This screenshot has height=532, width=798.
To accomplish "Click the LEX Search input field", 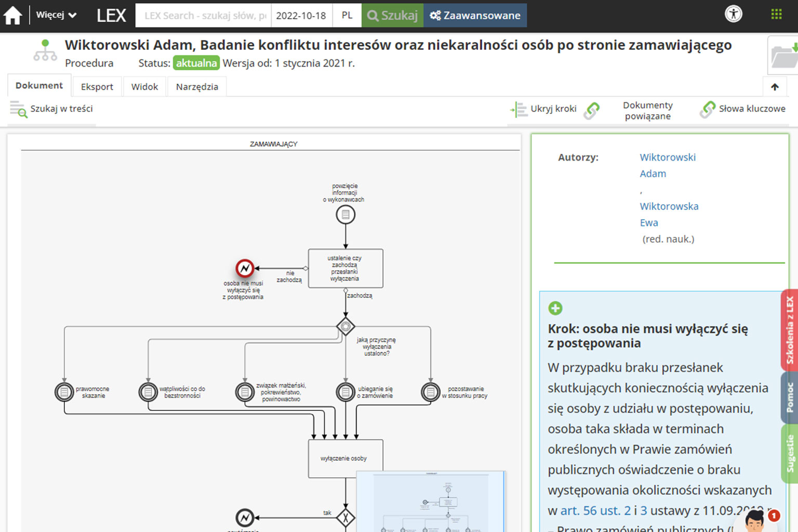I will [204, 16].
